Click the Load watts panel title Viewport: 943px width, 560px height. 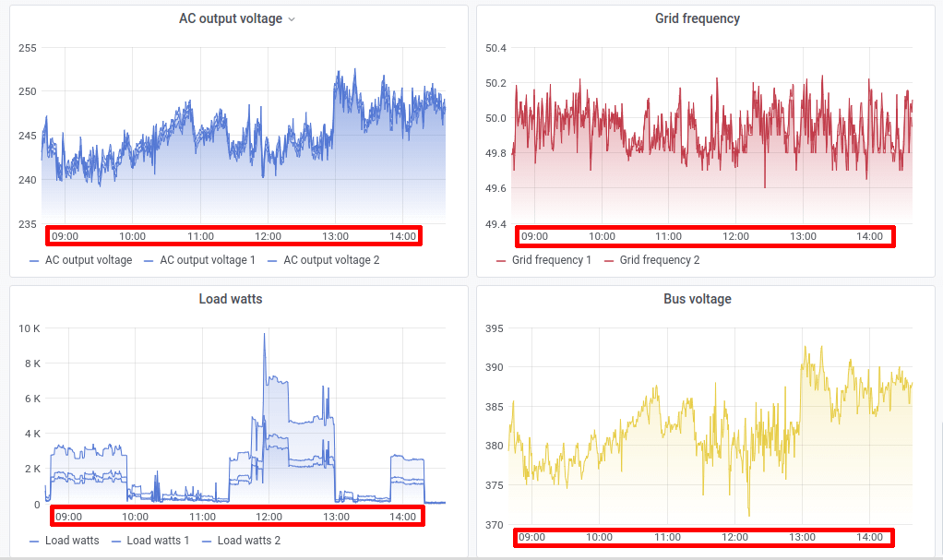230,299
